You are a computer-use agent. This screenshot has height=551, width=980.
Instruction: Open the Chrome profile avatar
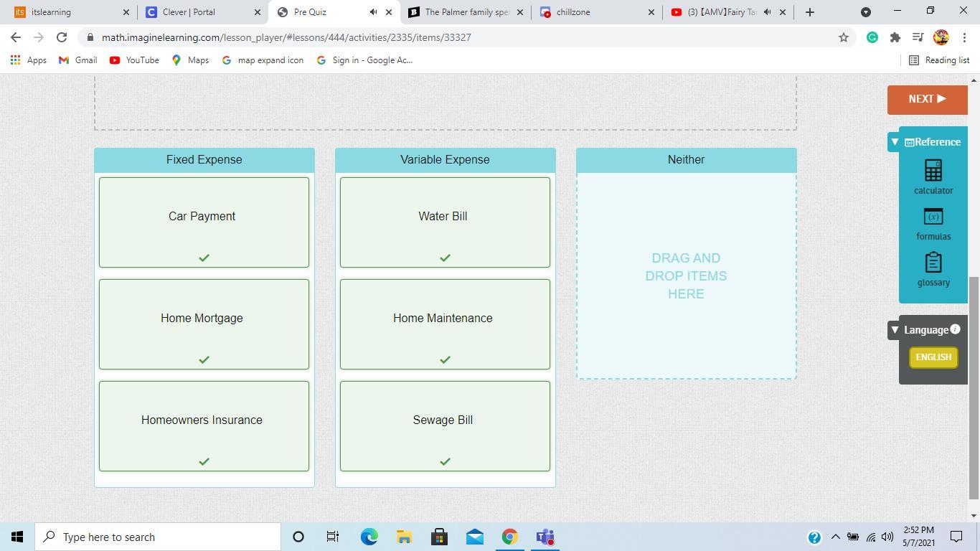coord(941,37)
